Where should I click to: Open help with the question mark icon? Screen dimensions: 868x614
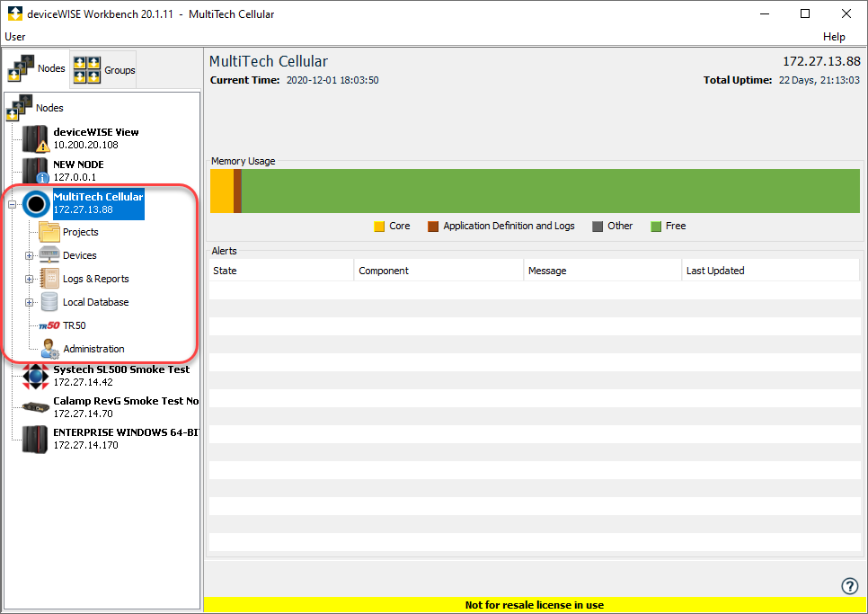[x=850, y=586]
